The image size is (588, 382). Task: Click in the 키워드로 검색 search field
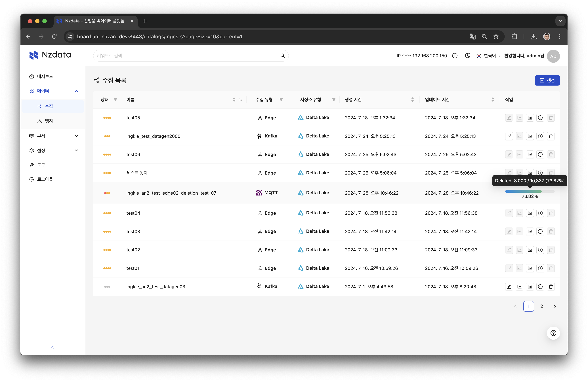point(191,56)
